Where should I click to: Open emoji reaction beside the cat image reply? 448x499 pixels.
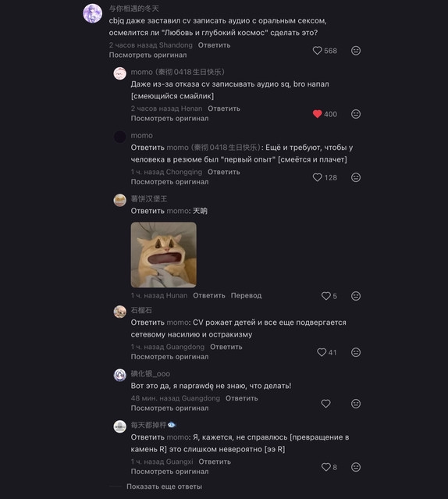point(356,296)
